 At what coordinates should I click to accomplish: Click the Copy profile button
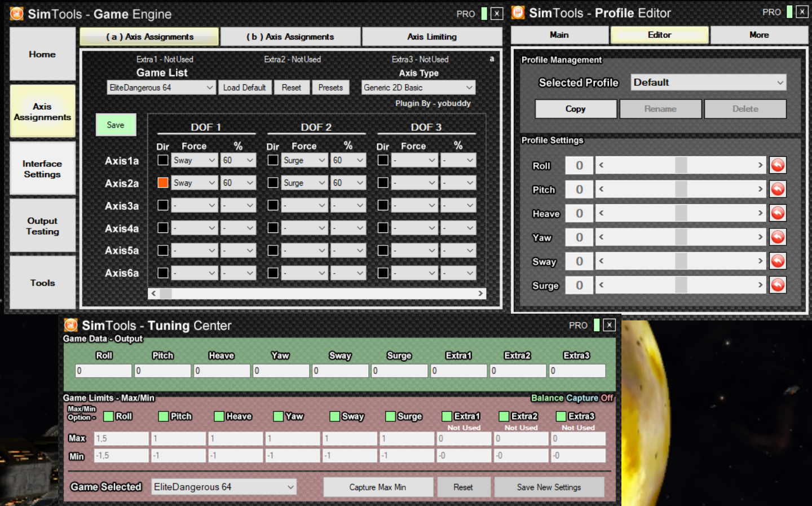click(576, 109)
